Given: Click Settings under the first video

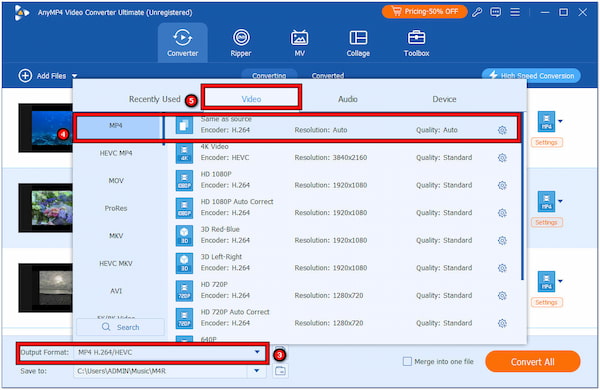Looking at the screenshot, I should tap(546, 142).
